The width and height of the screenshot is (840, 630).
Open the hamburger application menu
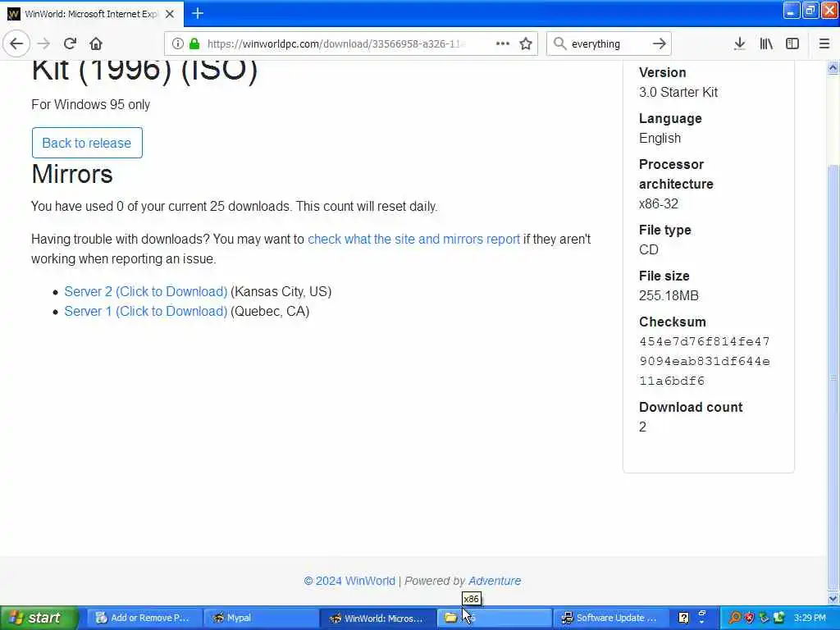[824, 43]
